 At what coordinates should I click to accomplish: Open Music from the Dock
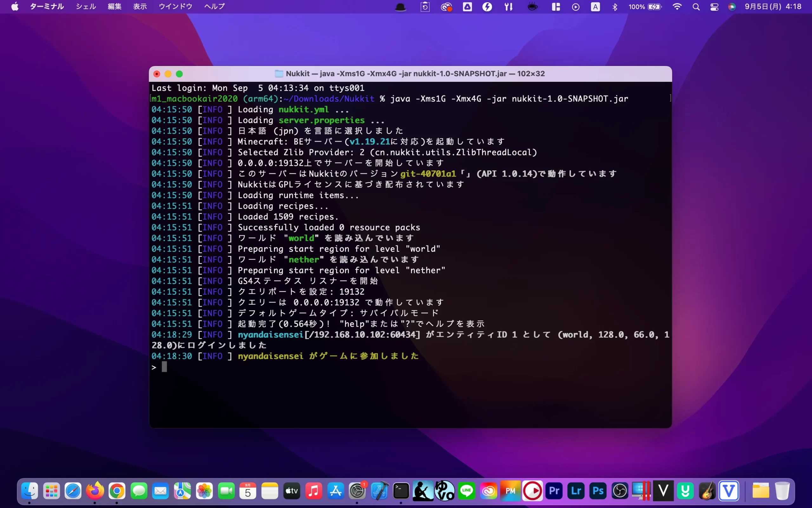[314, 491]
